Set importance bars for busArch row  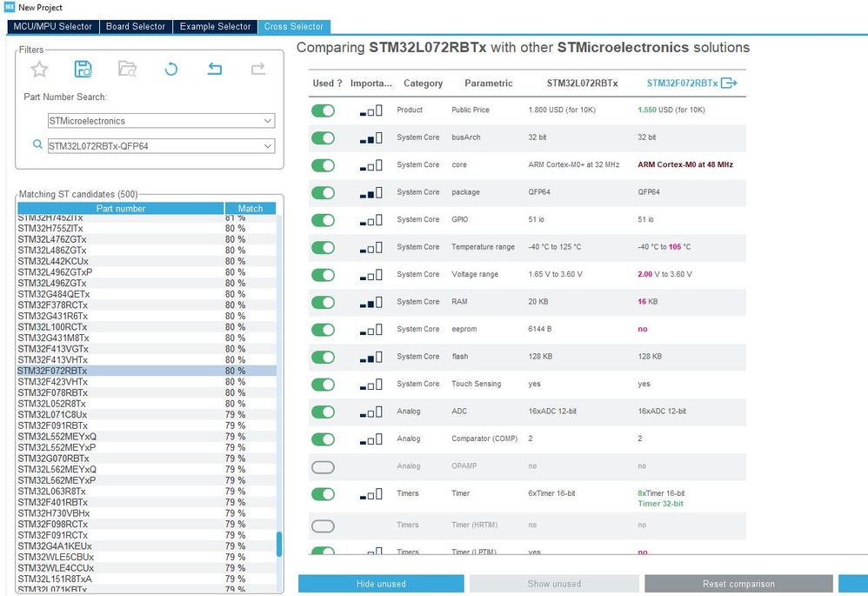pyautogui.click(x=371, y=138)
